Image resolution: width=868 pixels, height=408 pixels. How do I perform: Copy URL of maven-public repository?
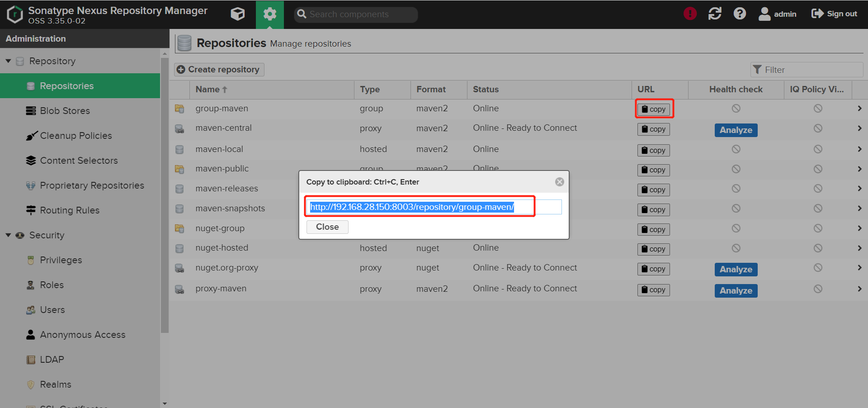654,170
